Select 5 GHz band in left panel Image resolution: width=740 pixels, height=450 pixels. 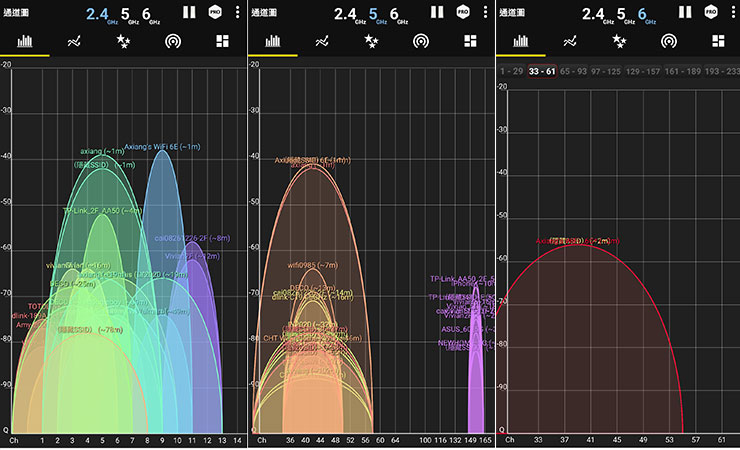129,15
